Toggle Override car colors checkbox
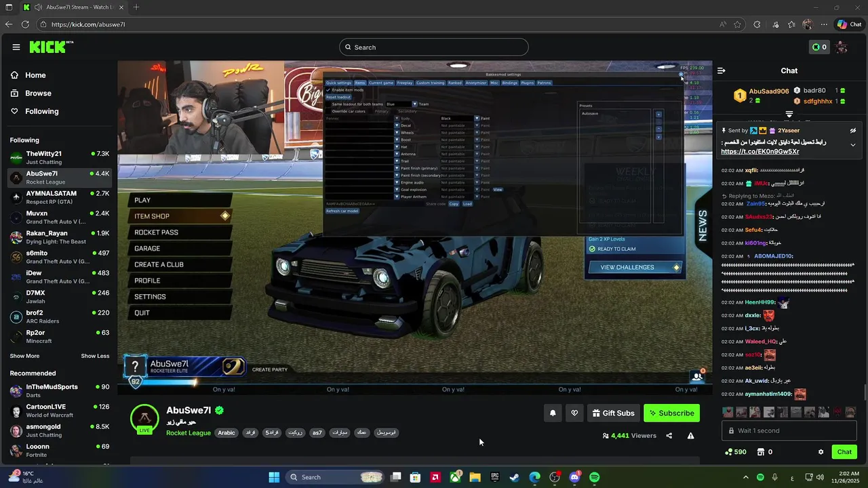This screenshot has height=488, width=868. [328, 111]
